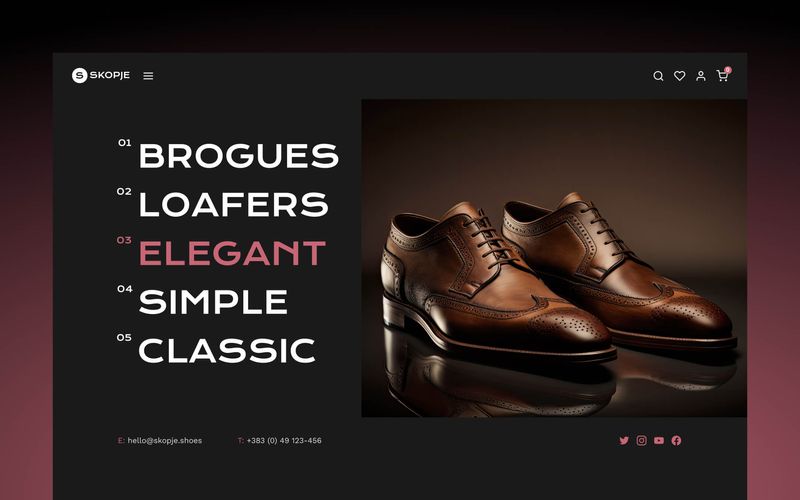Open the user account icon
The width and height of the screenshot is (800, 500).
[701, 76]
